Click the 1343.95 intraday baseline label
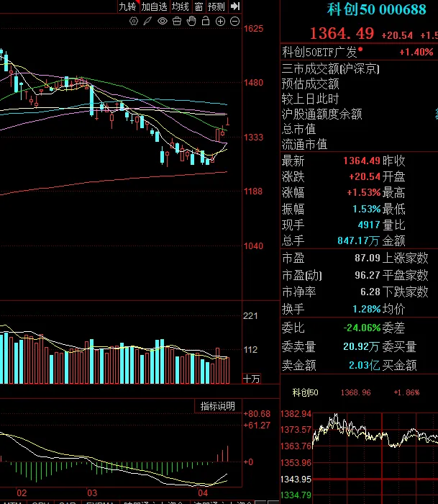This screenshot has width=438, height=504. [x=296, y=480]
